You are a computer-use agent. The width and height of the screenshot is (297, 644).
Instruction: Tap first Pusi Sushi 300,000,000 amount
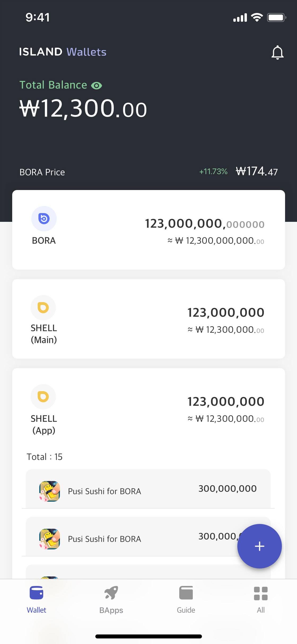228,488
